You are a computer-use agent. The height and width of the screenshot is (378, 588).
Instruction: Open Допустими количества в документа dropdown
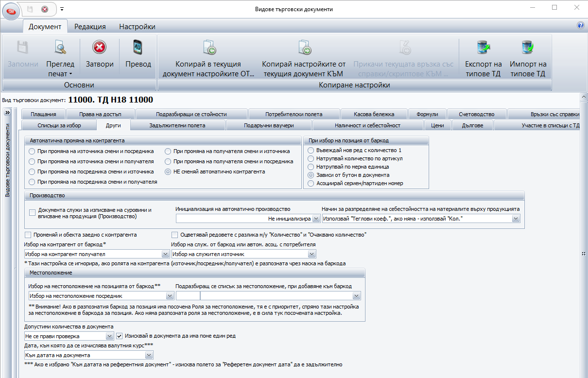click(110, 336)
